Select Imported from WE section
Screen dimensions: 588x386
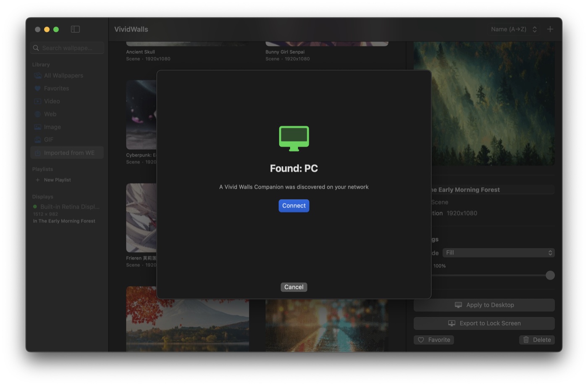pyautogui.click(x=67, y=153)
